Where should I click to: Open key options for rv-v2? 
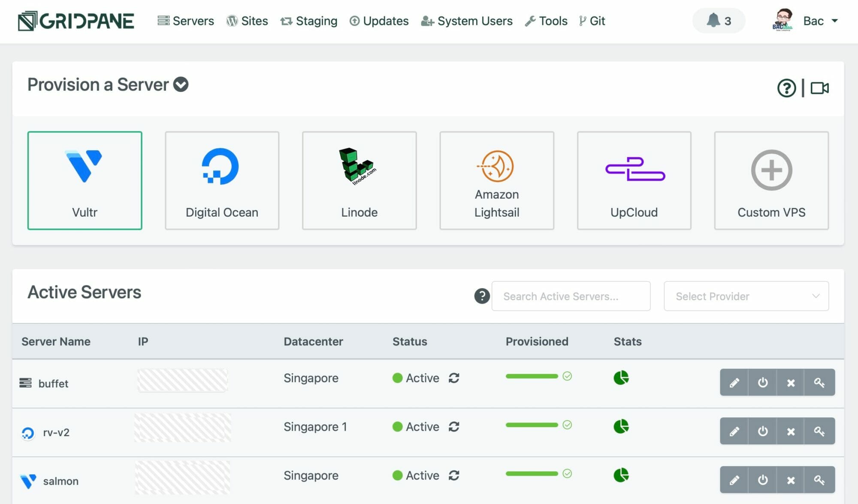819,431
